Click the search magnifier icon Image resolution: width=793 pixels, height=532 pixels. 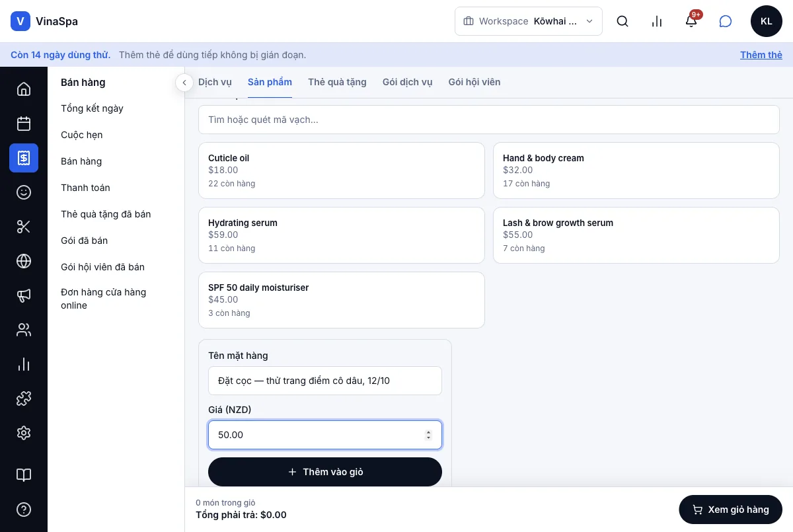pos(623,21)
